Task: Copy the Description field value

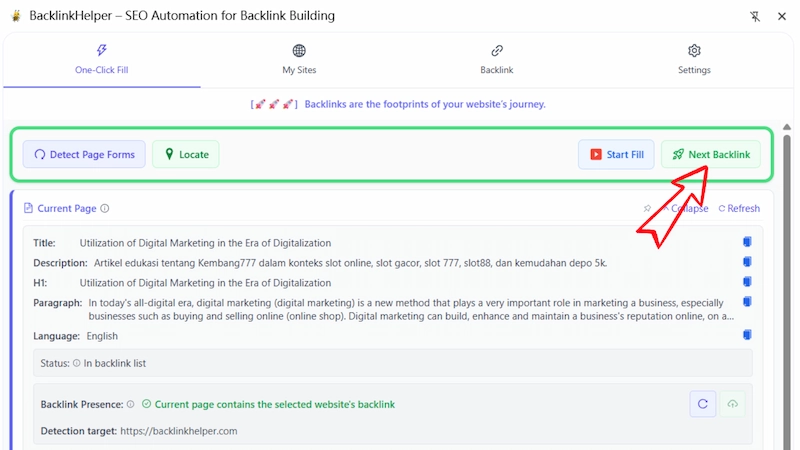Action: tap(746, 263)
